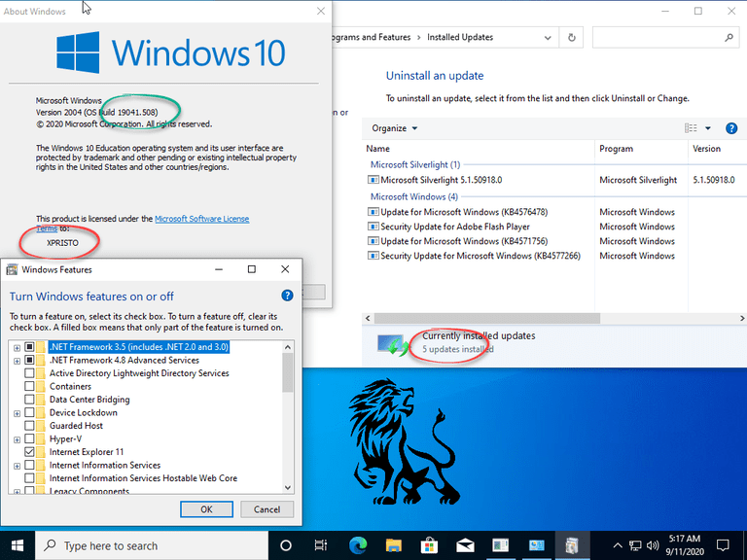Viewport: 747px width, 560px height.
Task: Enable the Containers feature checkbox
Action: tap(29, 386)
